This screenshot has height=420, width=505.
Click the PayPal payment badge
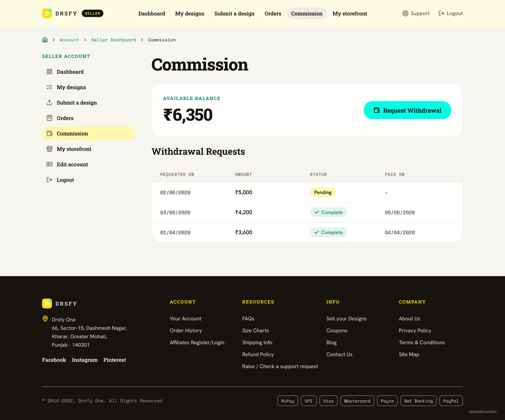point(451,401)
